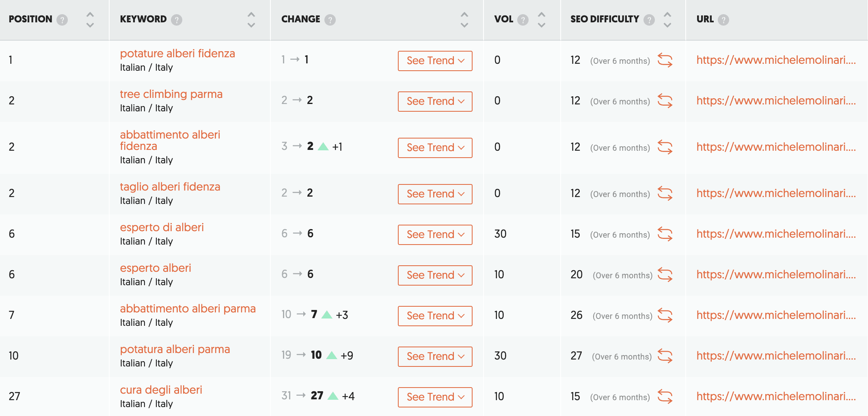Click the cura degli alberi keyword link
The width and height of the screenshot is (868, 416).
click(x=161, y=390)
